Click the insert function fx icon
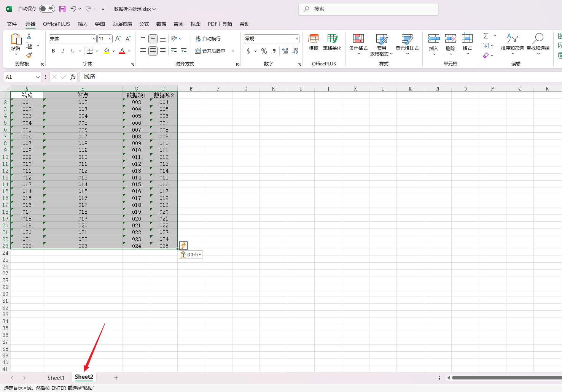The image size is (562, 392). (x=73, y=77)
